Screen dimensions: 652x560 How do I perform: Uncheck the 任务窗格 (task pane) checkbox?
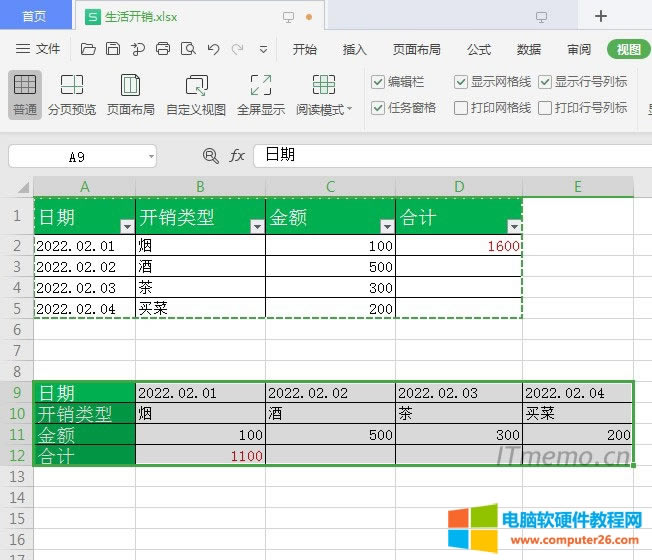[x=378, y=108]
